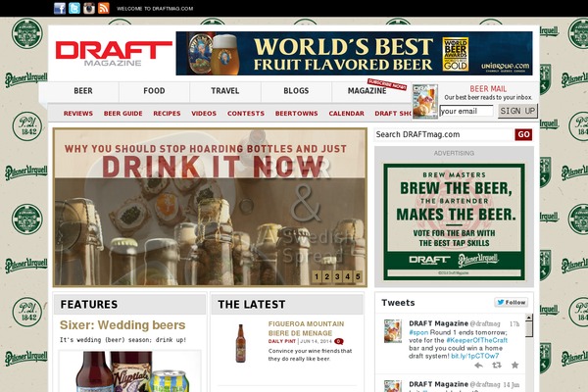This screenshot has width=588, height=392.
Task: Open the BEER menu
Action: click(x=83, y=91)
